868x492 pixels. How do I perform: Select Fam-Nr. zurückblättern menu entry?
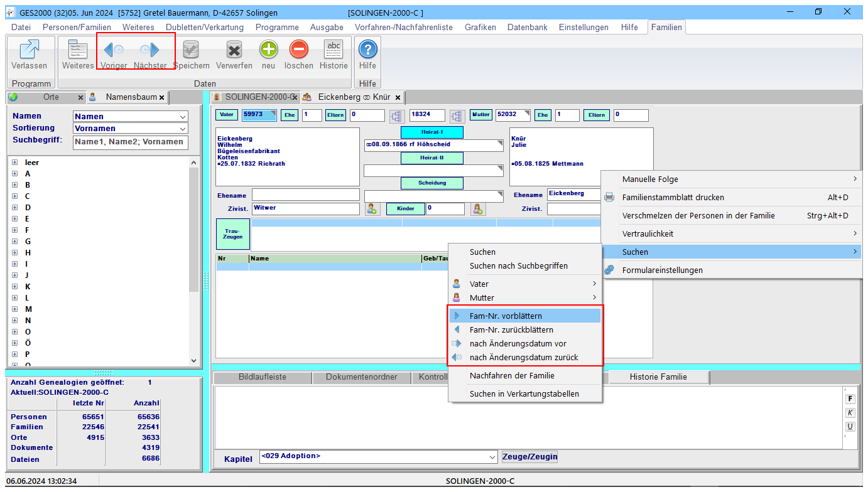coord(525,329)
